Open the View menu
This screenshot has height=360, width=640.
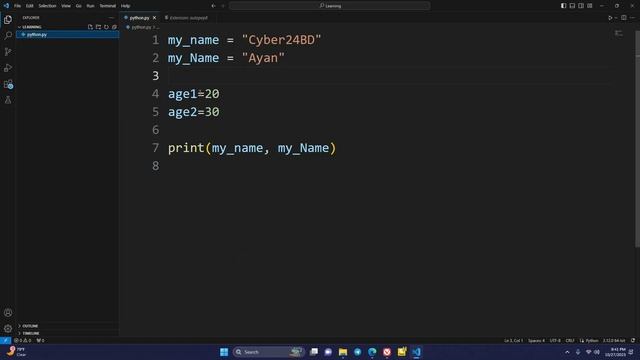click(x=66, y=6)
